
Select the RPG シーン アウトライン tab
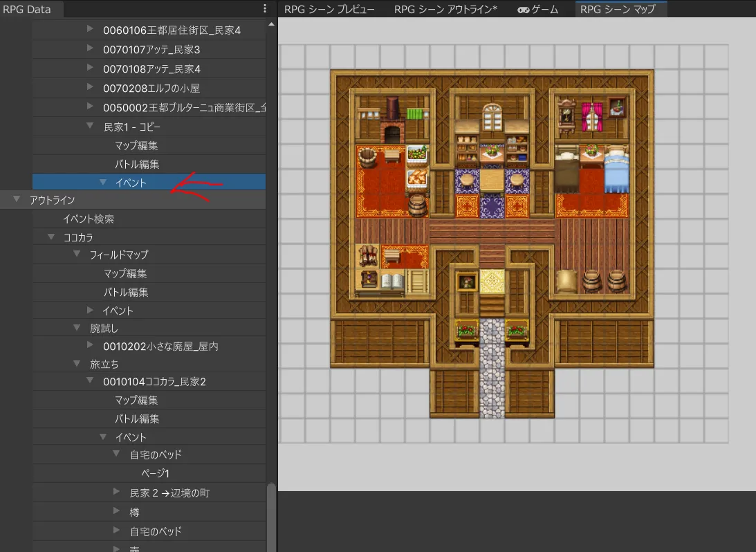445,10
